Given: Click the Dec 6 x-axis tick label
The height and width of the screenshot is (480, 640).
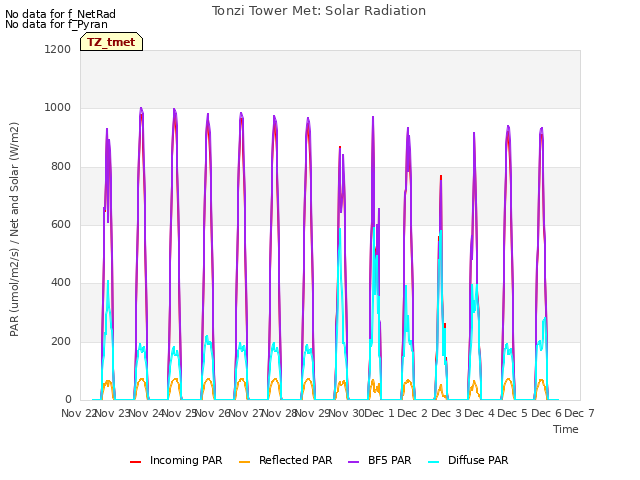Looking at the screenshot, I should [x=546, y=413].
